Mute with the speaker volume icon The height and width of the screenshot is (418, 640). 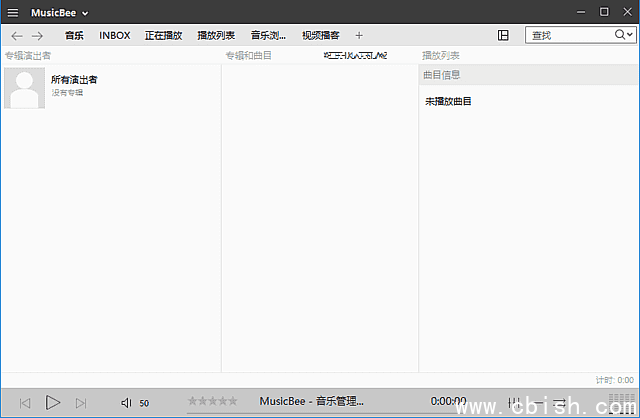point(126,403)
